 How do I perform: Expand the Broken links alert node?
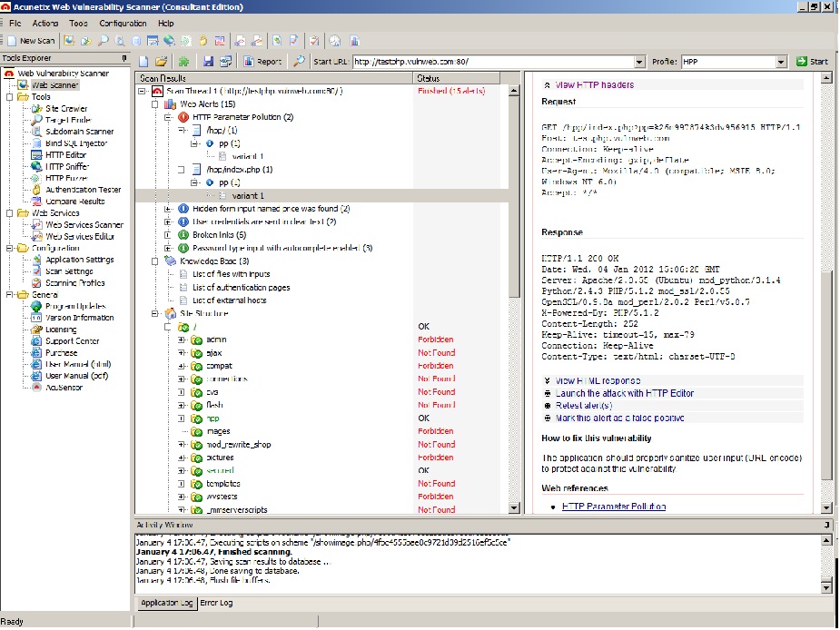(x=168, y=234)
